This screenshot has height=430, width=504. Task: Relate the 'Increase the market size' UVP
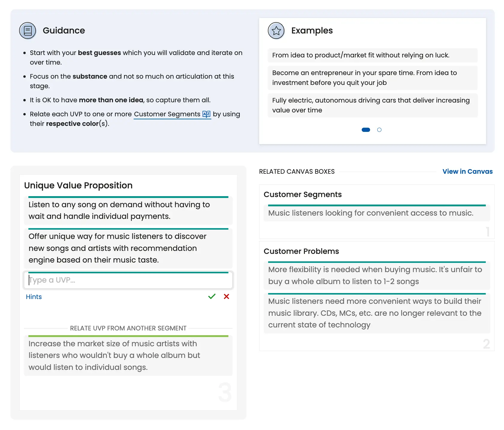pyautogui.click(x=128, y=355)
